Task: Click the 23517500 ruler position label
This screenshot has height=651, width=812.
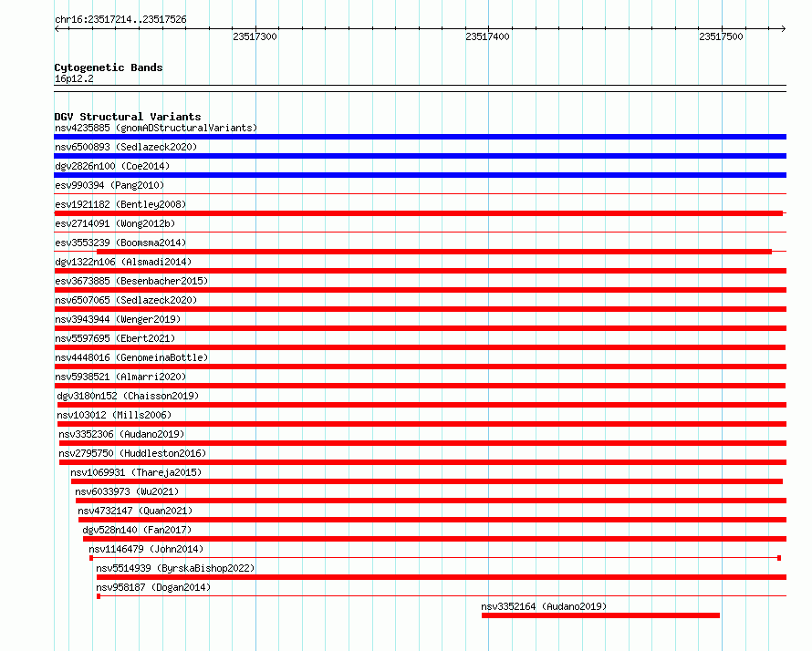Action: (721, 36)
